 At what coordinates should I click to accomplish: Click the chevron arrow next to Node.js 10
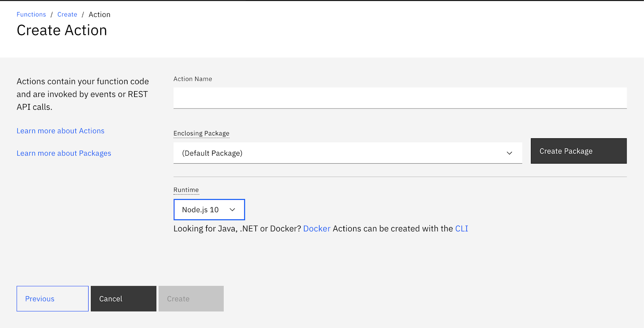click(232, 210)
